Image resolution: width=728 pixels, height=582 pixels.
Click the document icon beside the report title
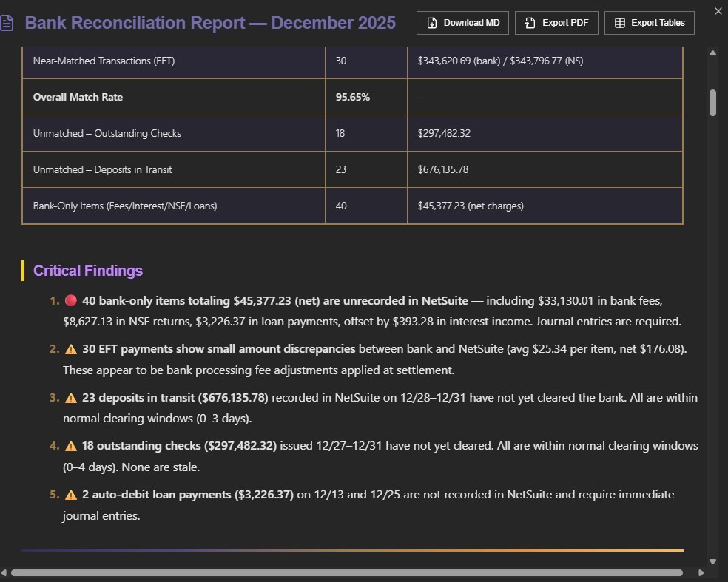click(7, 23)
